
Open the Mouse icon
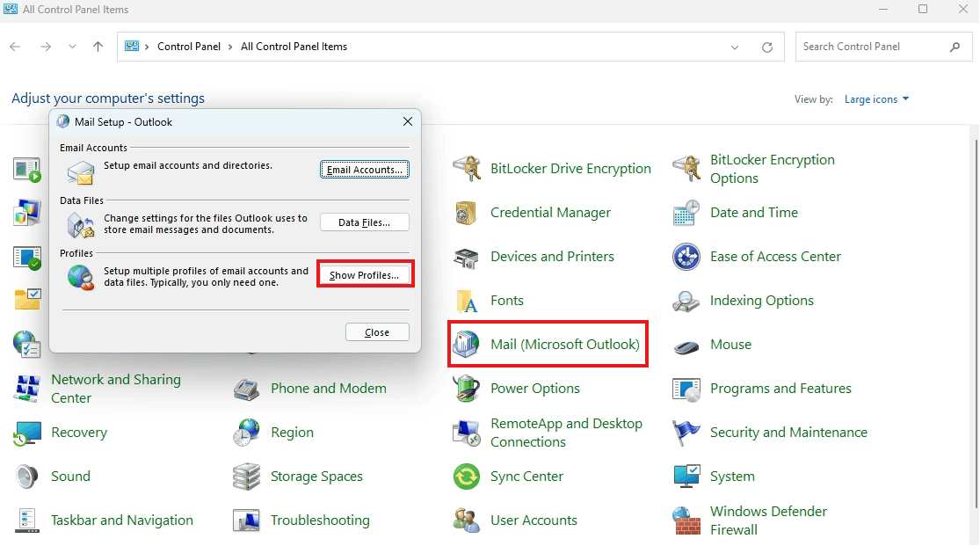pos(686,346)
